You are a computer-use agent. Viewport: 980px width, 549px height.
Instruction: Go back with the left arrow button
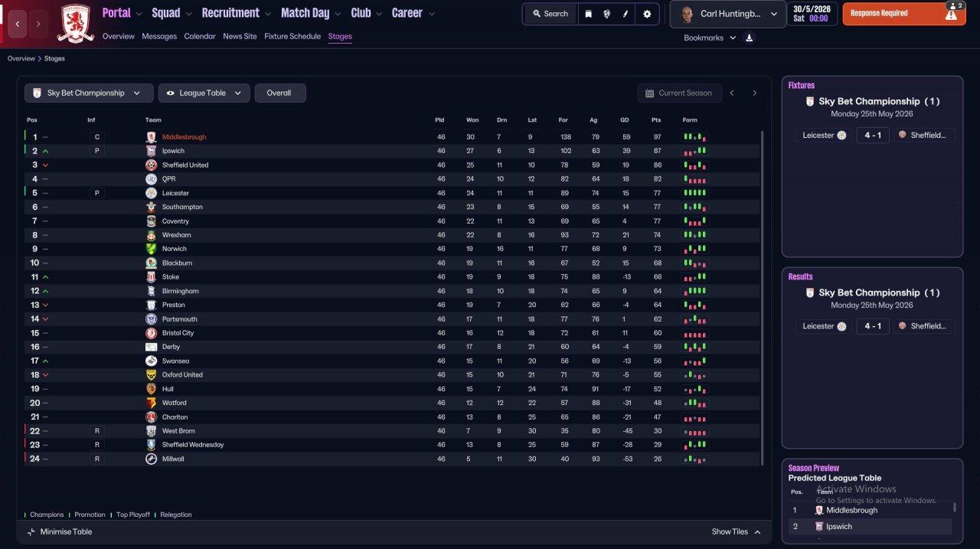click(x=18, y=24)
